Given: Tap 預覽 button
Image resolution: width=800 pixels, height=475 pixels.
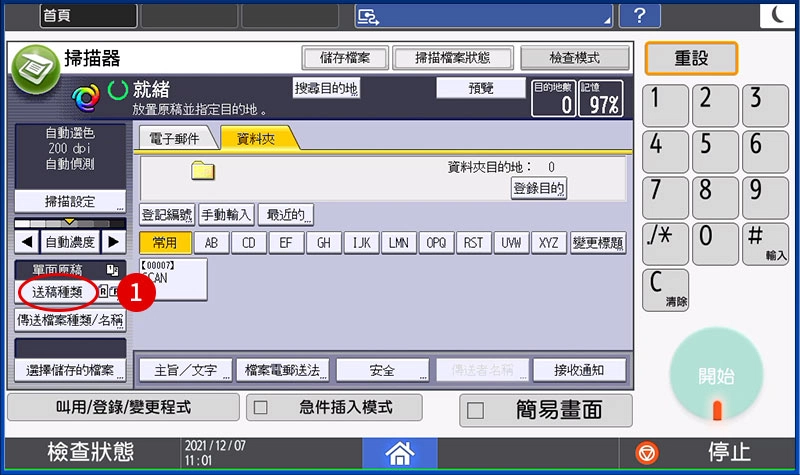Looking at the screenshot, I should coord(481,88).
